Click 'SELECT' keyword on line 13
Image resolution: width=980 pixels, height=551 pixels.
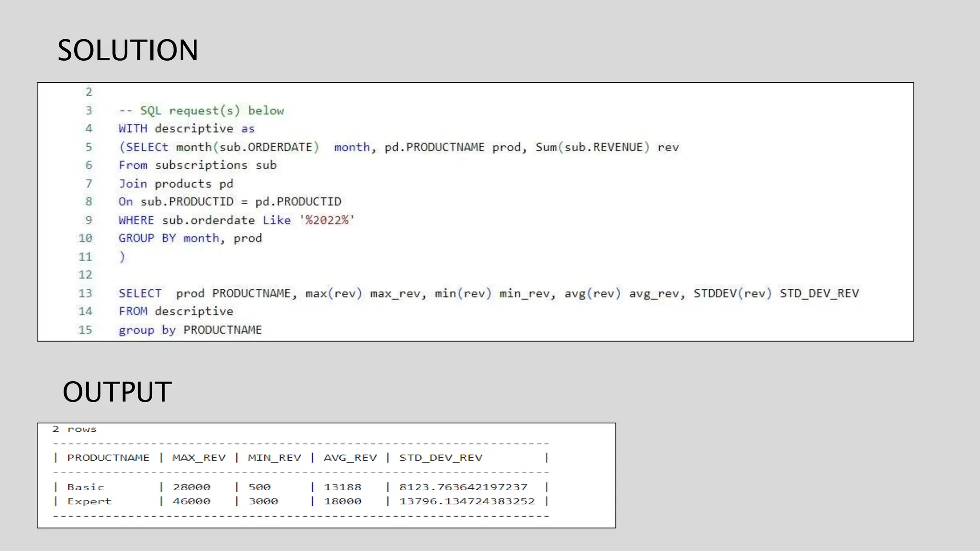140,293
